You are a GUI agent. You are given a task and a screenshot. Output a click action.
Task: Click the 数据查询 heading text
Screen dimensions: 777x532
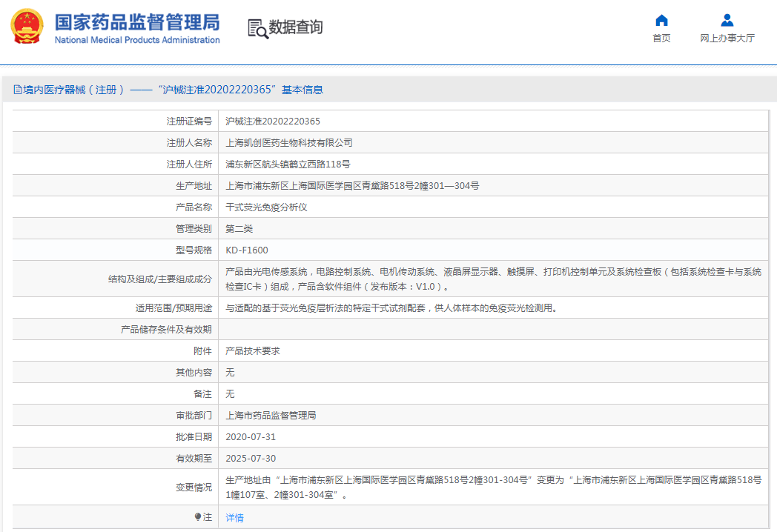pos(296,27)
